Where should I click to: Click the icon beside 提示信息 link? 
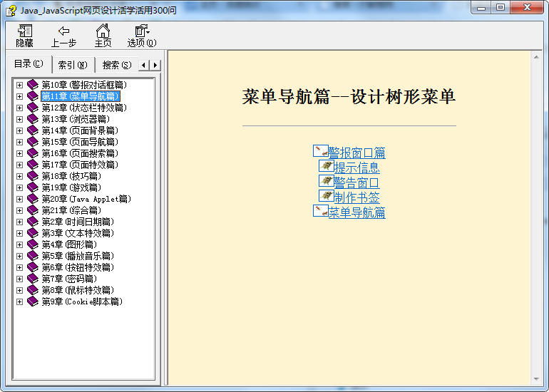click(326, 166)
